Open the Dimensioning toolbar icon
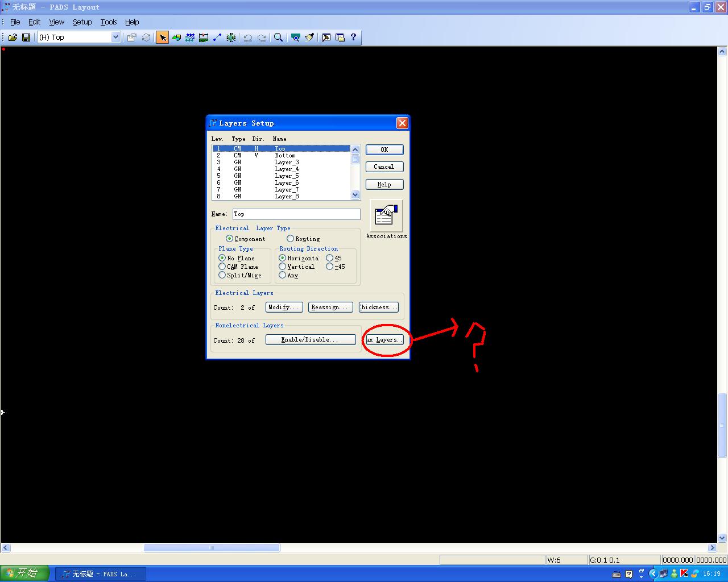The width and height of the screenshot is (728, 582). pos(204,38)
